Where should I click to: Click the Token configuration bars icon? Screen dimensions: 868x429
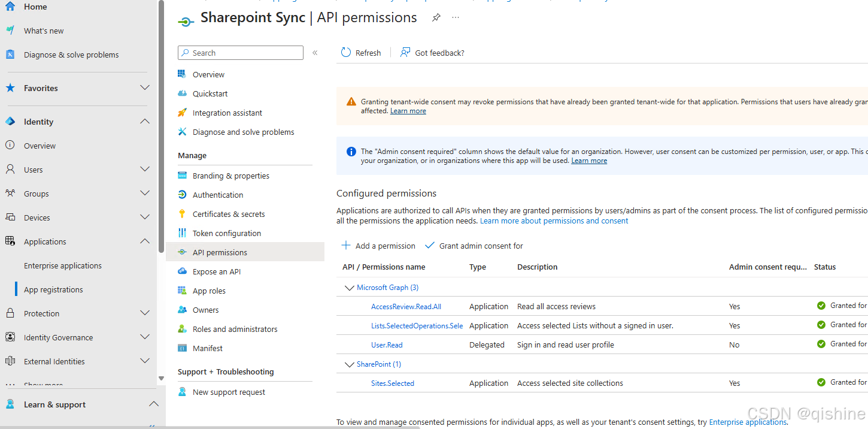pos(183,233)
